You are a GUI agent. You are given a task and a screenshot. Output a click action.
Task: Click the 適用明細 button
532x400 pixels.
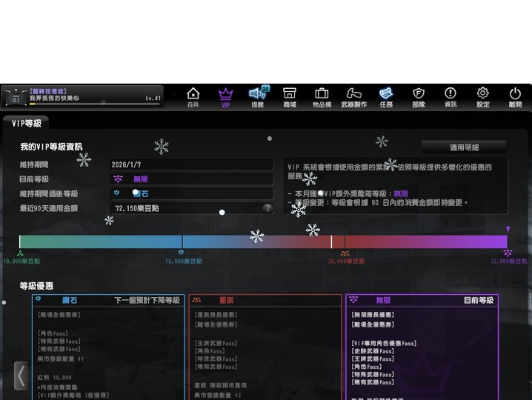[464, 147]
